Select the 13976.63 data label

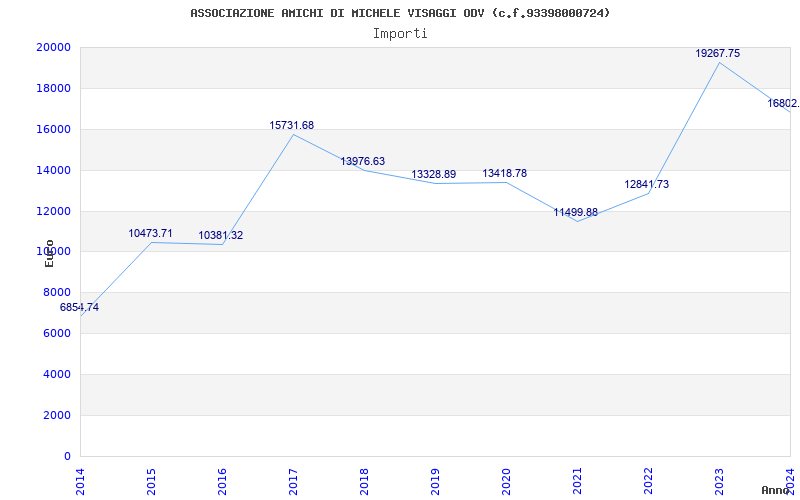[363, 162]
